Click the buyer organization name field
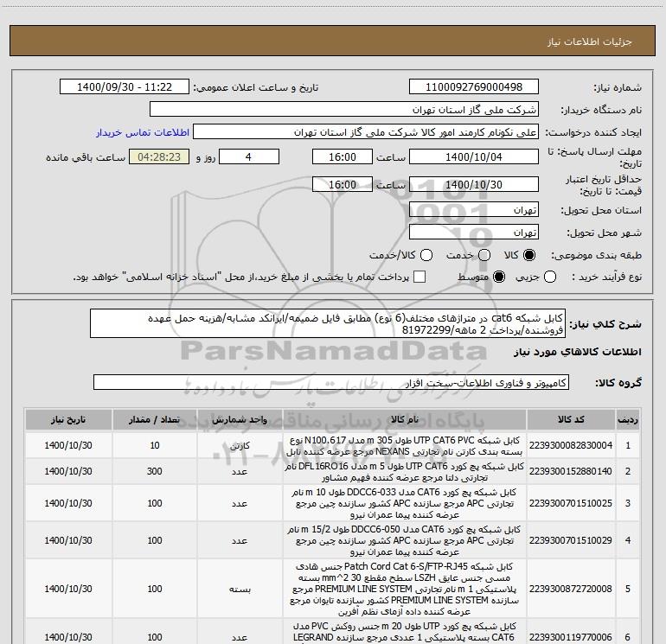 (x=344, y=110)
